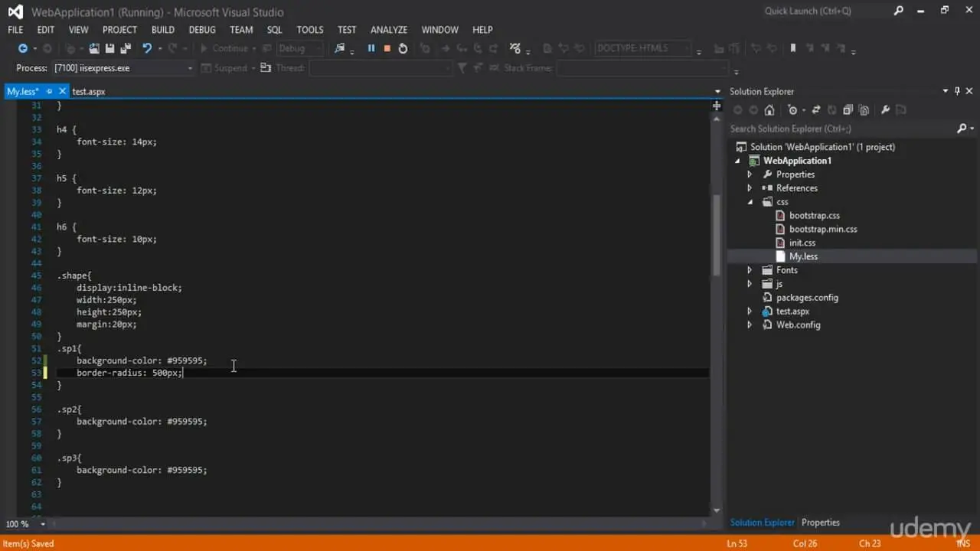Toggle auto-hide pin of Solution Explorer

coord(957,91)
